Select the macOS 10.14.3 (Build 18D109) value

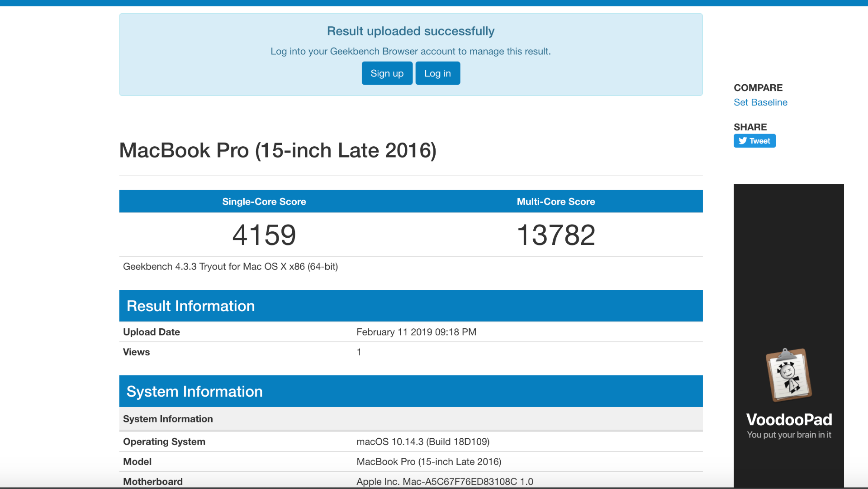click(x=423, y=441)
